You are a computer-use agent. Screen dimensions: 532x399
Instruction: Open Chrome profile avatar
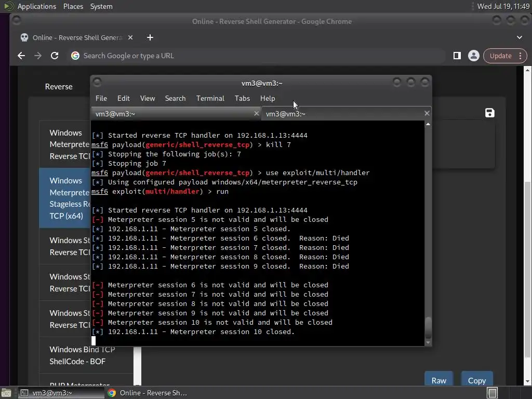click(474, 56)
